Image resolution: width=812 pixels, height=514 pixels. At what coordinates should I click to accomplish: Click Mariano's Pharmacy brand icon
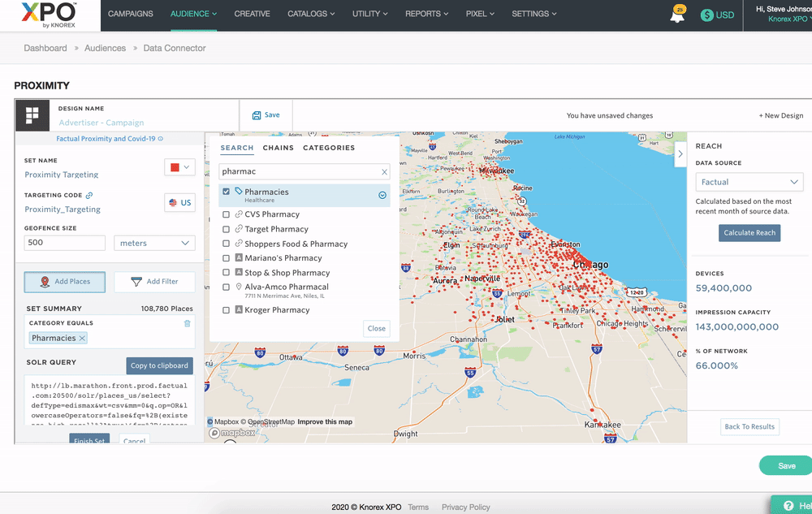(x=239, y=257)
